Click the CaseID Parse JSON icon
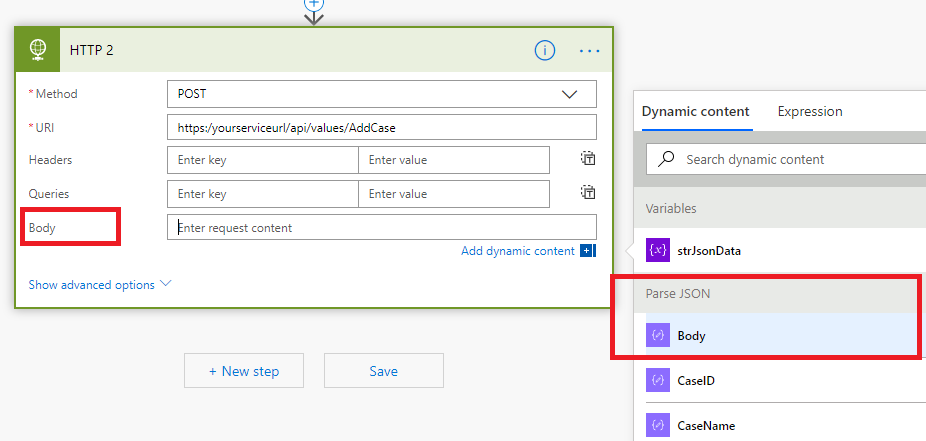Viewport: 926px width, 441px height. coord(658,380)
